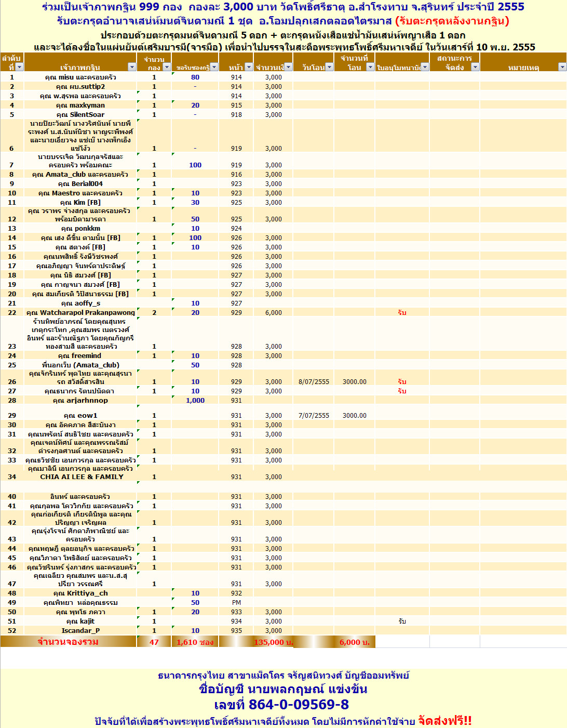Click the รับ status in Watcharapol row
This screenshot has height=728, width=567.
click(x=402, y=313)
